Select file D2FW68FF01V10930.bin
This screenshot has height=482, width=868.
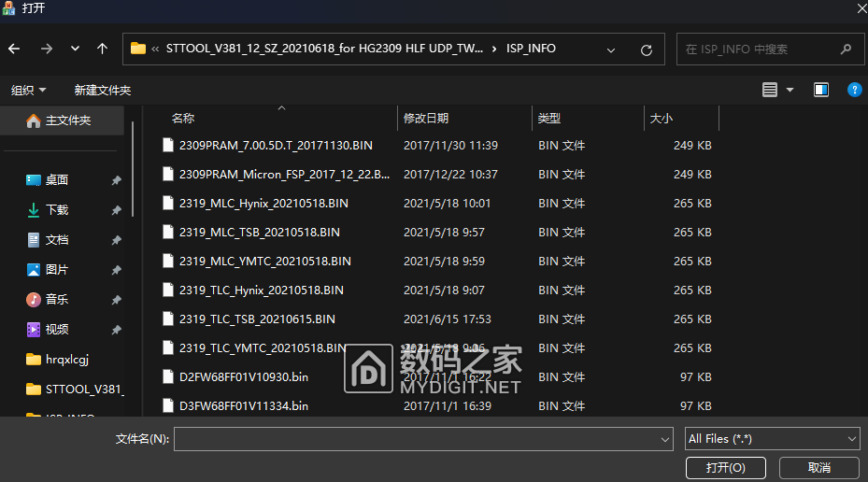pyautogui.click(x=244, y=376)
